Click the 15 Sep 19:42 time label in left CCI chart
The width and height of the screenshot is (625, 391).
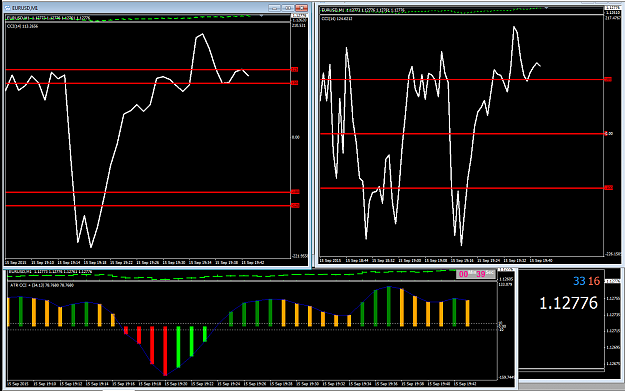click(x=253, y=263)
